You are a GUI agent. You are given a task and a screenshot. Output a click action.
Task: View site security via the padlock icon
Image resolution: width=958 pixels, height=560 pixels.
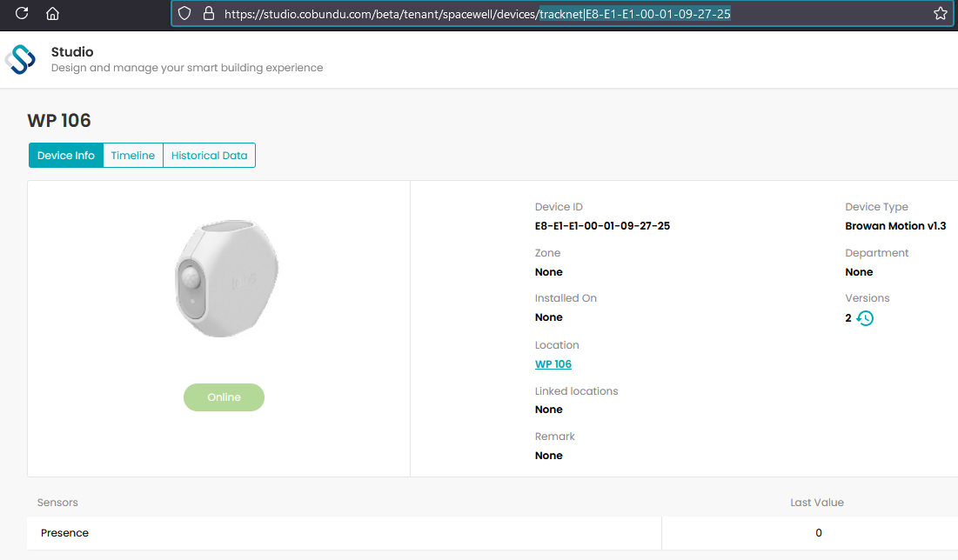click(x=208, y=13)
